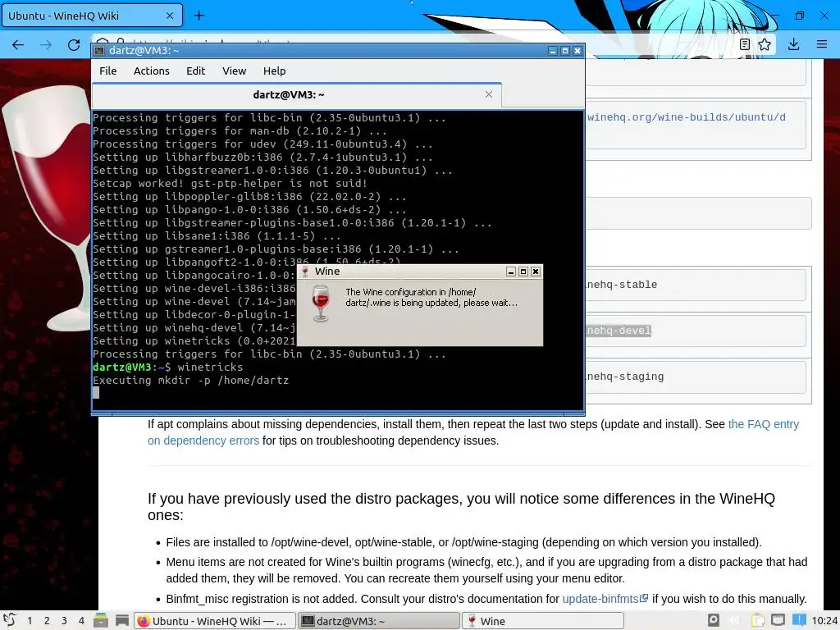Click the terminal window title bar icon

99,51
